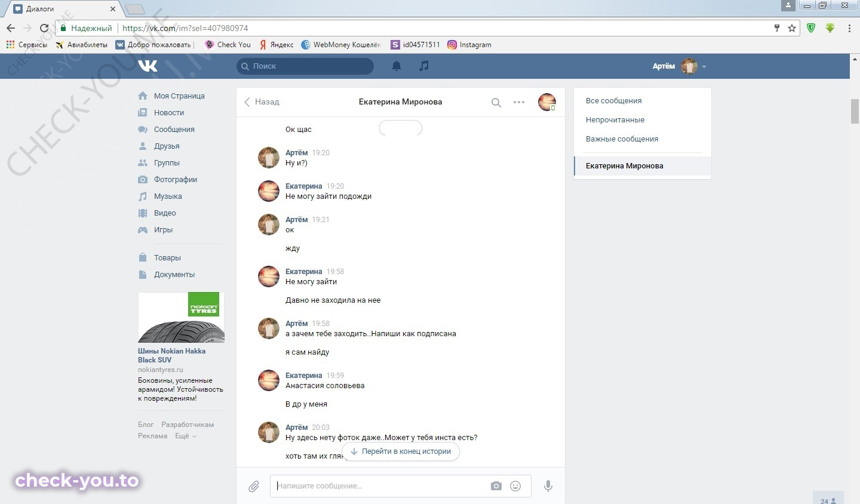860x504 pixels.
Task: Open the WebMoney Кошелёк bookmark
Action: coord(341,45)
